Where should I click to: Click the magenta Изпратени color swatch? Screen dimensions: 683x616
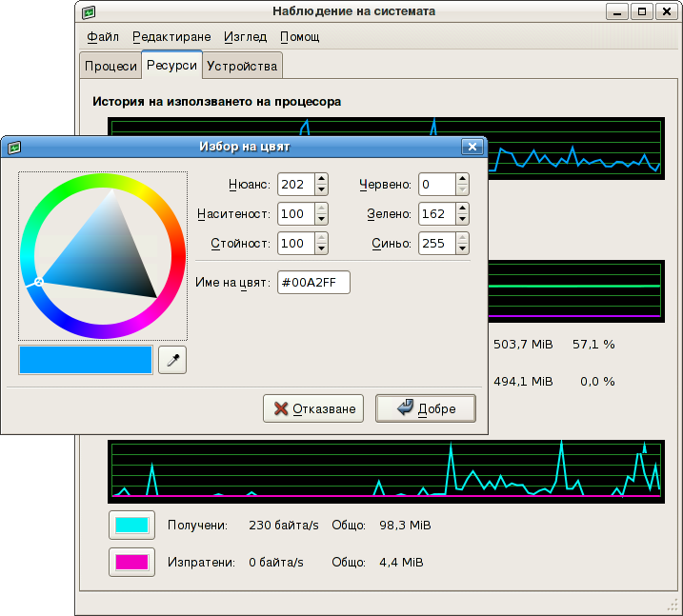point(131,562)
